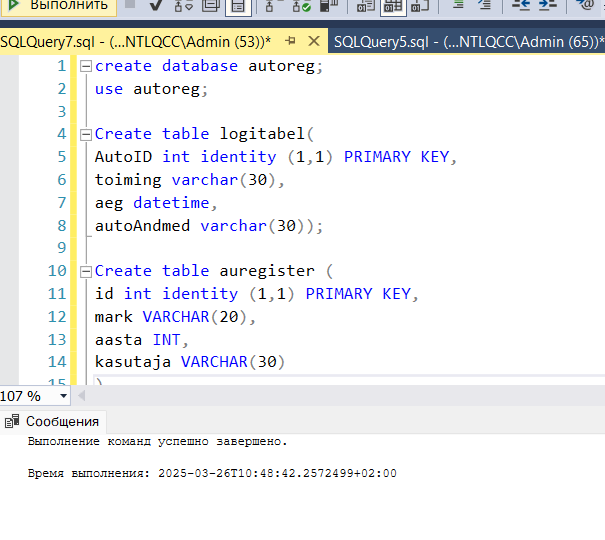This screenshot has height=540, width=605.
Task: Open the Сообщения messages tab
Action: [x=52, y=422]
